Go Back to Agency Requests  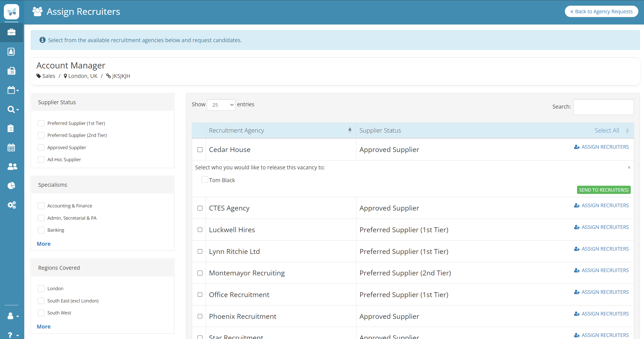(x=601, y=11)
